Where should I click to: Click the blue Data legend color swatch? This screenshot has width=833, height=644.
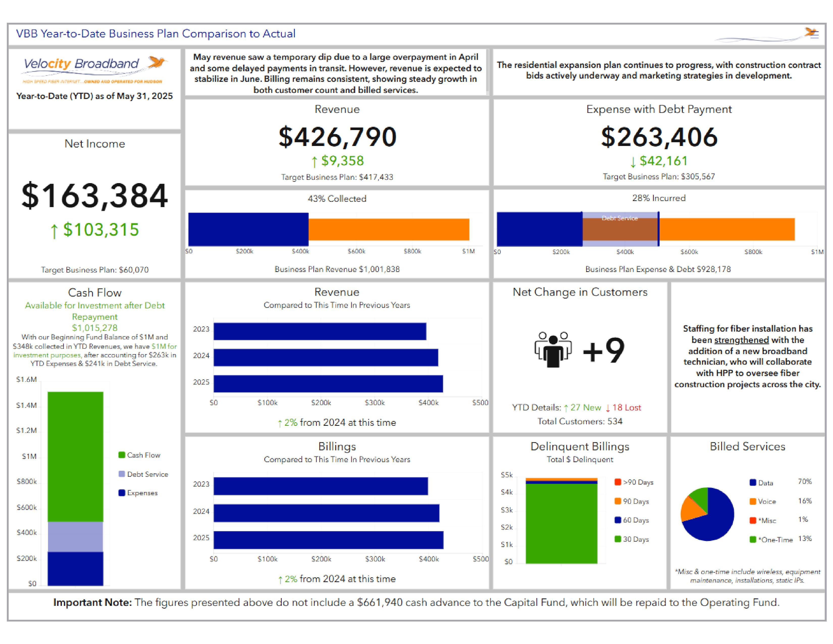point(752,482)
